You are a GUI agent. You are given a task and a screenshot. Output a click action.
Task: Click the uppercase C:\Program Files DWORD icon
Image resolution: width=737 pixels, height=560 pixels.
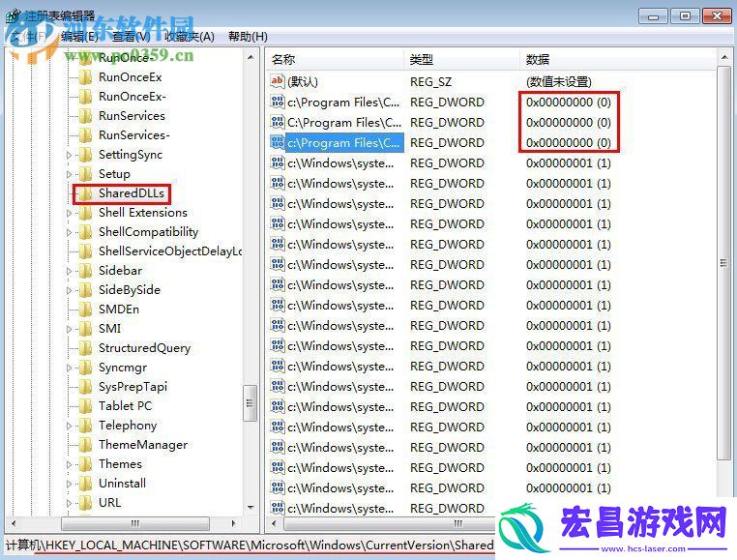(278, 122)
